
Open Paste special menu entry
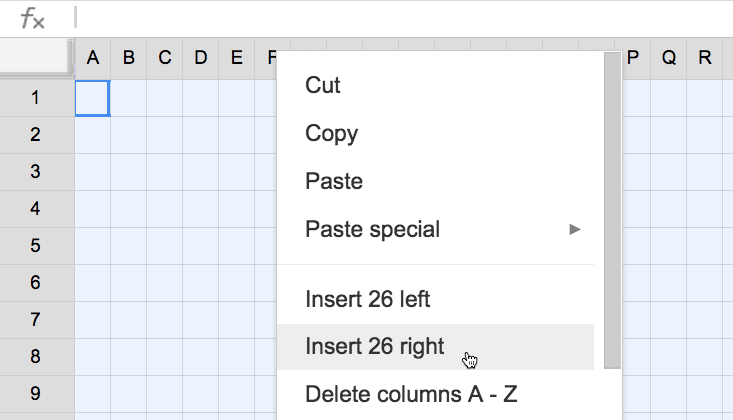(372, 230)
